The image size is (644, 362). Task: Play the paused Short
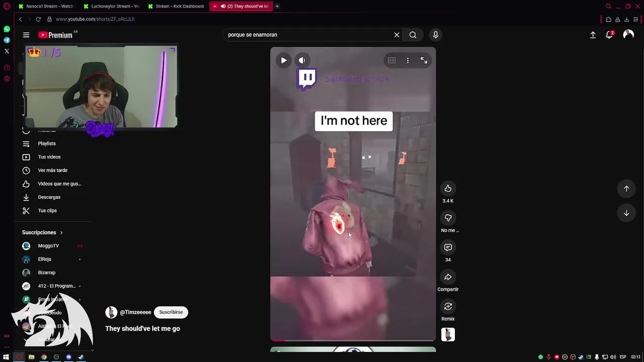click(284, 60)
